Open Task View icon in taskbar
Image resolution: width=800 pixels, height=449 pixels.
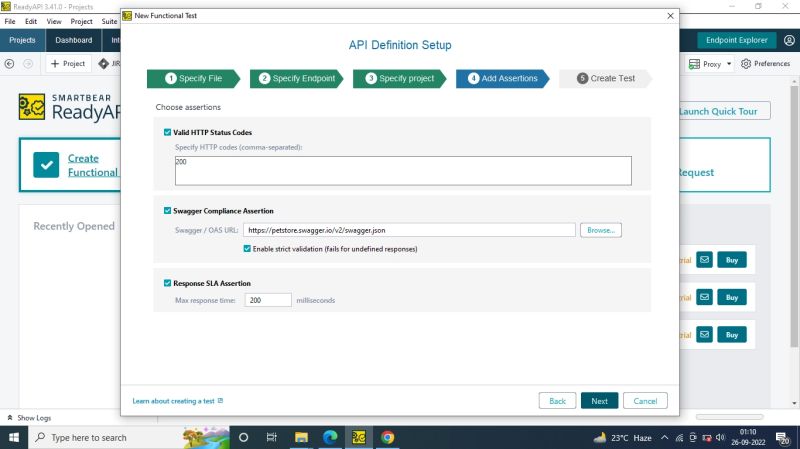click(x=271, y=438)
